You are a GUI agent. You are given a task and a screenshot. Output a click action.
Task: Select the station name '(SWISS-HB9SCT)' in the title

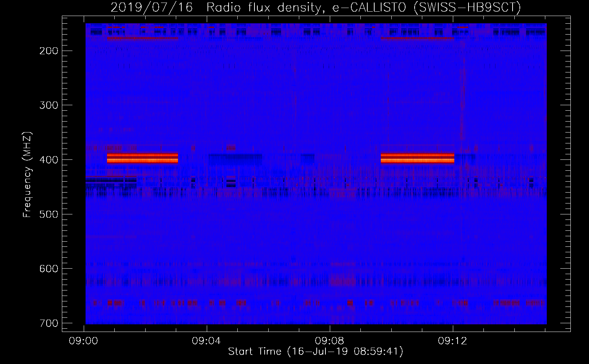tap(467, 7)
